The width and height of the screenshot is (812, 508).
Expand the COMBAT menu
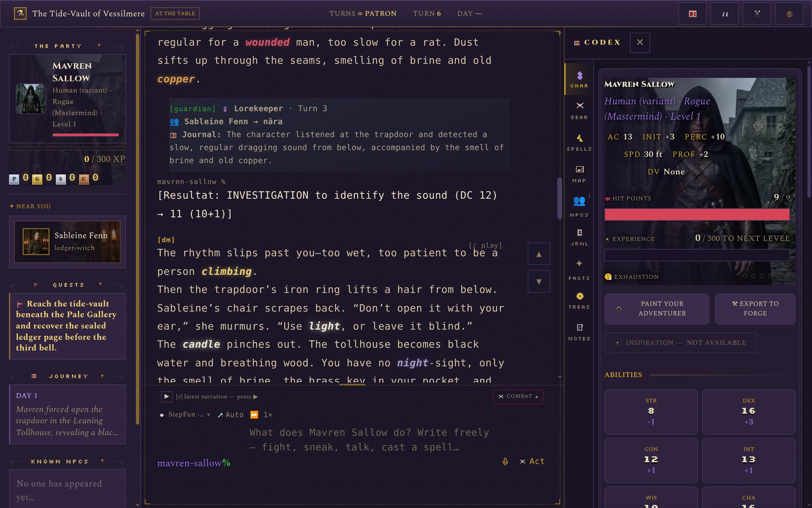point(518,396)
